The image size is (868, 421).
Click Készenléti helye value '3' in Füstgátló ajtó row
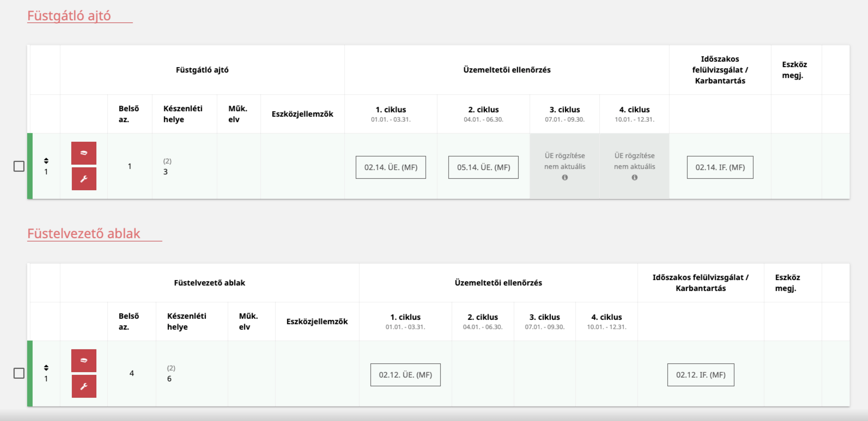[165, 172]
